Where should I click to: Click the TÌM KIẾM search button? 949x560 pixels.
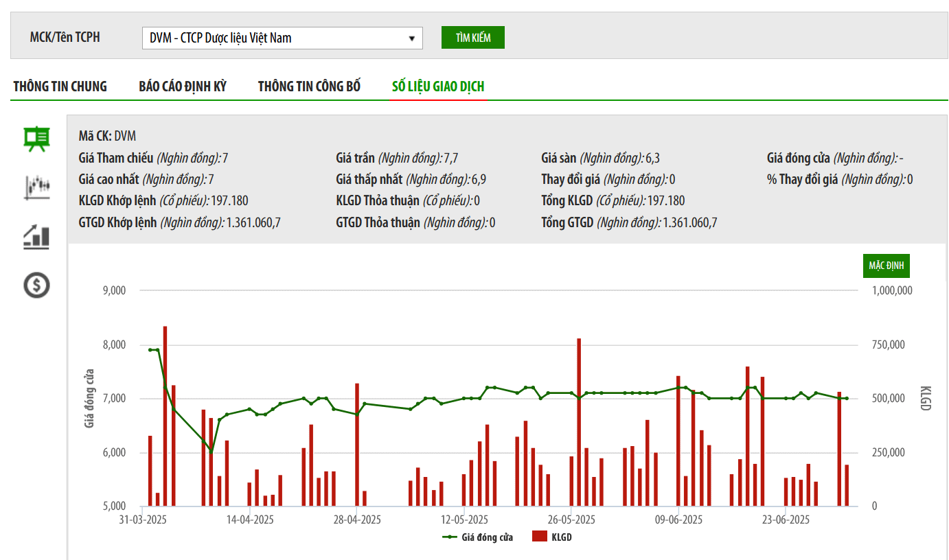[473, 38]
